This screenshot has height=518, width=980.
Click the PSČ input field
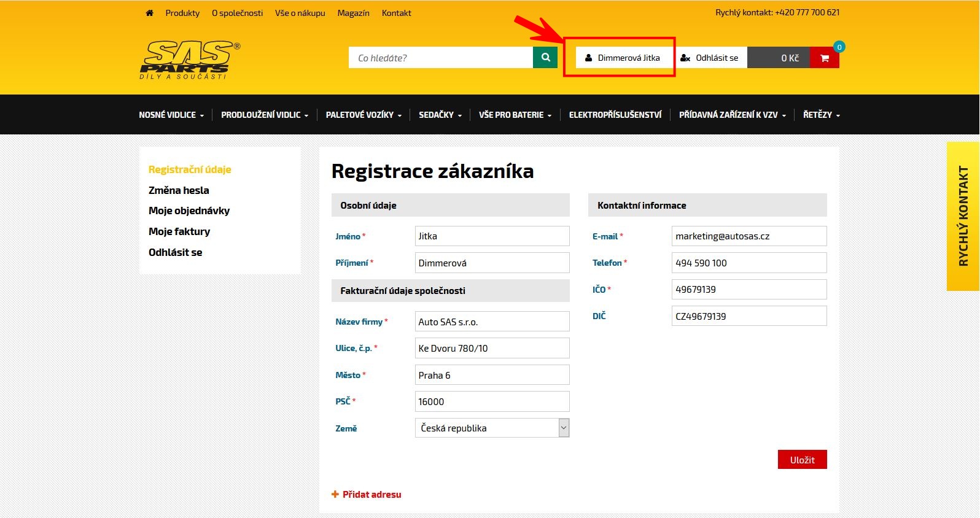(492, 401)
